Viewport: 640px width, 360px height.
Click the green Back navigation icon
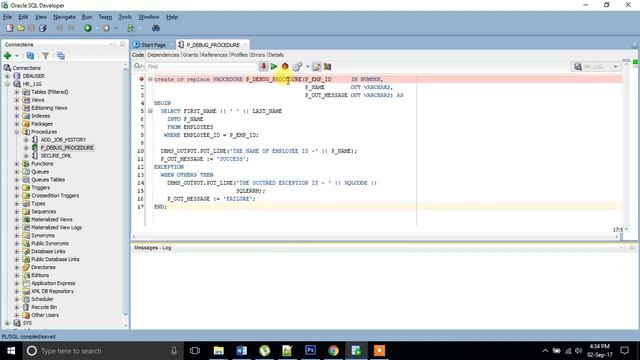coord(88,28)
